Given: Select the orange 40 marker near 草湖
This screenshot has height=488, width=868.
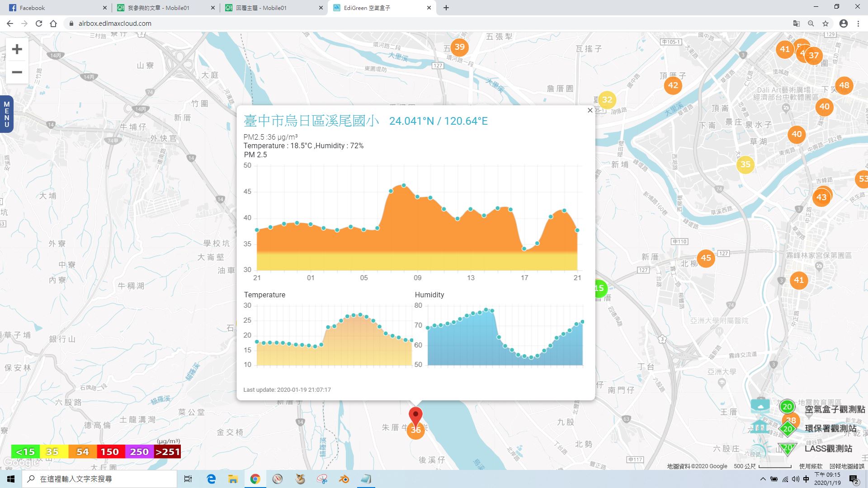Looking at the screenshot, I should [x=797, y=134].
